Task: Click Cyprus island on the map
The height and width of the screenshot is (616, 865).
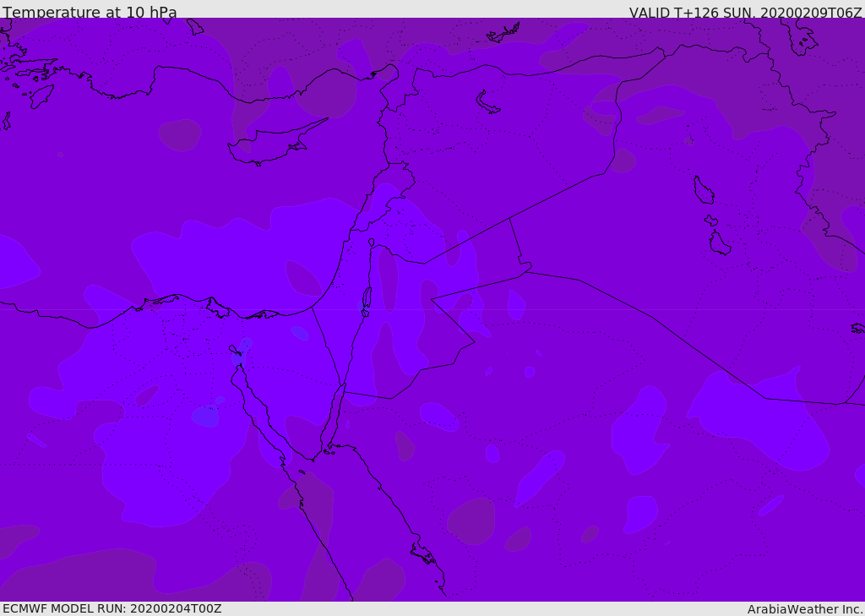Action: click(x=273, y=144)
